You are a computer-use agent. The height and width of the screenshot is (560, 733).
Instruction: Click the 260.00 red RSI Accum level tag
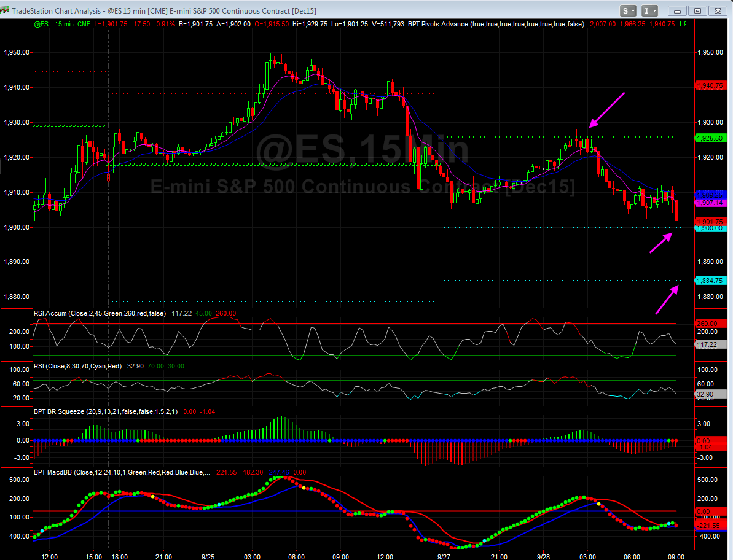click(x=710, y=323)
